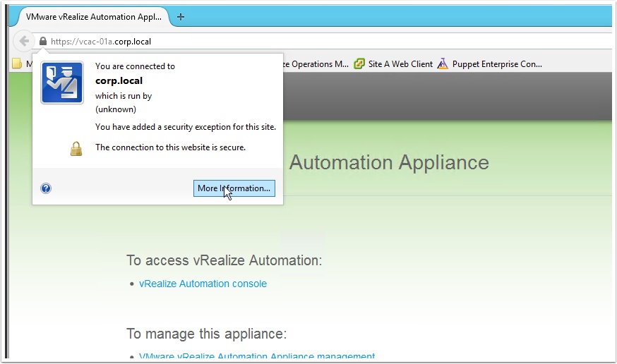This screenshot has height=364, width=617.
Task: Click 'You have added a security exception' text
Action: coord(186,127)
